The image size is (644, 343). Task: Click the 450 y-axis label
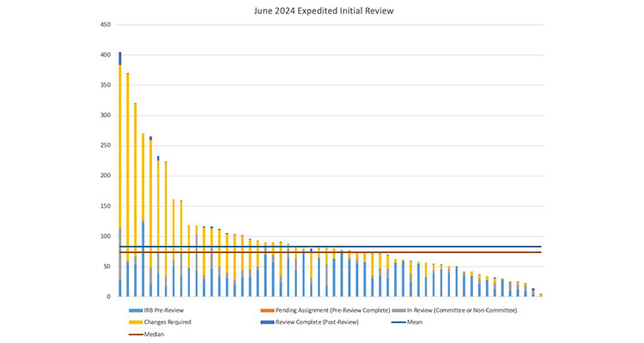tap(106, 25)
